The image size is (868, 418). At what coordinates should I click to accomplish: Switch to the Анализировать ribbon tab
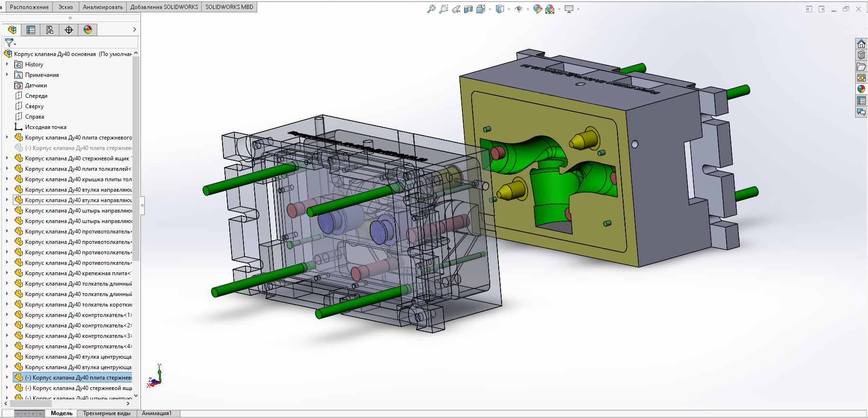103,7
